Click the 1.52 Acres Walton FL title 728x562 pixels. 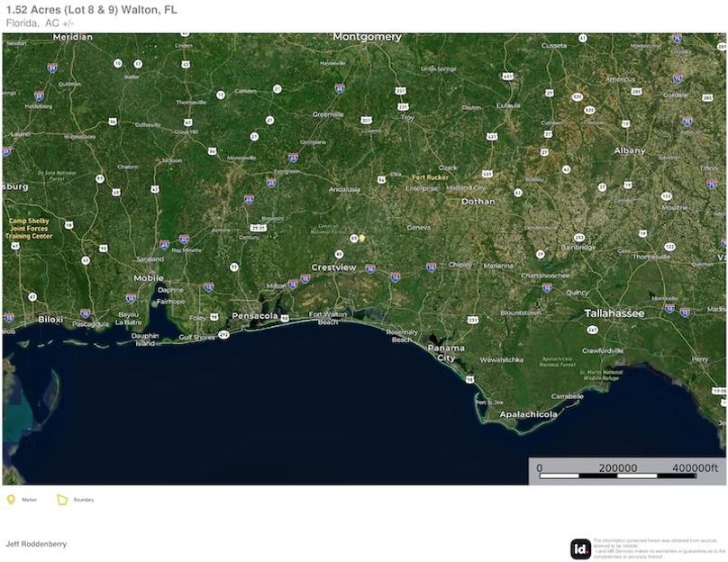click(90, 11)
